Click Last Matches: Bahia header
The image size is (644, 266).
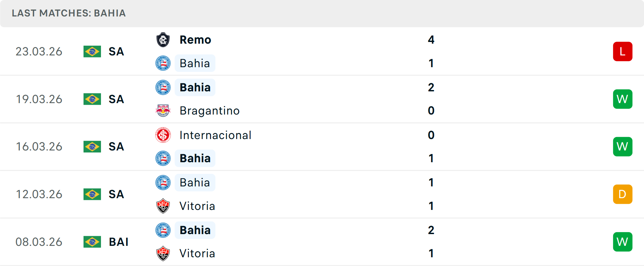pyautogui.click(x=69, y=13)
